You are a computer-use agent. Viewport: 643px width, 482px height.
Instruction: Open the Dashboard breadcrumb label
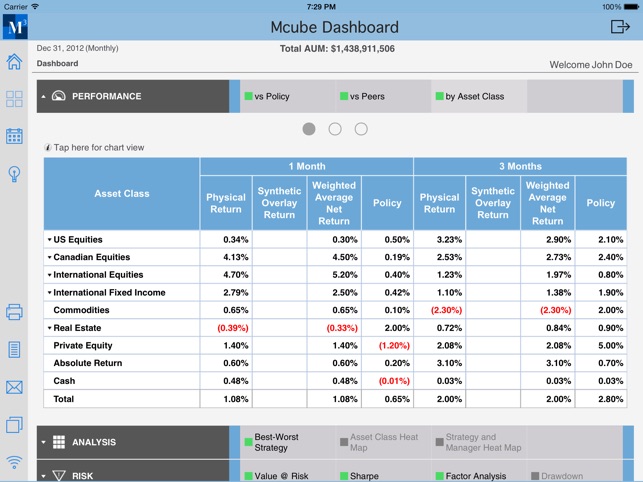pyautogui.click(x=57, y=64)
